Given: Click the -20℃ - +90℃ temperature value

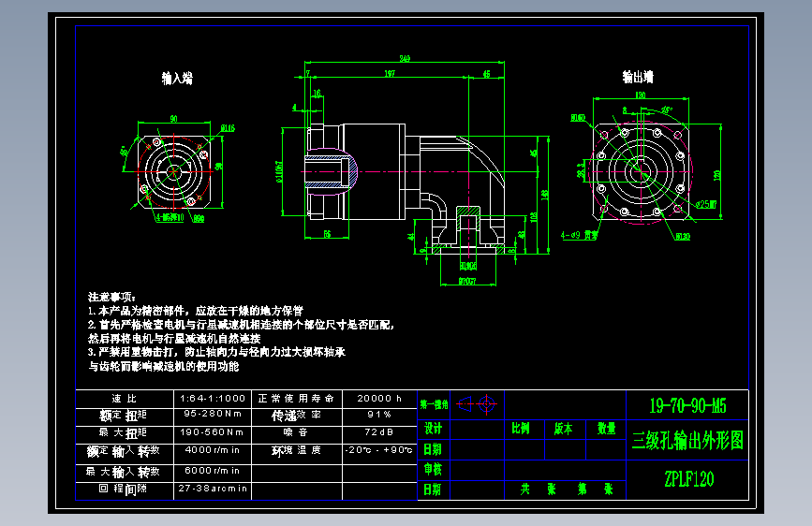Looking at the screenshot, I should 379,450.
